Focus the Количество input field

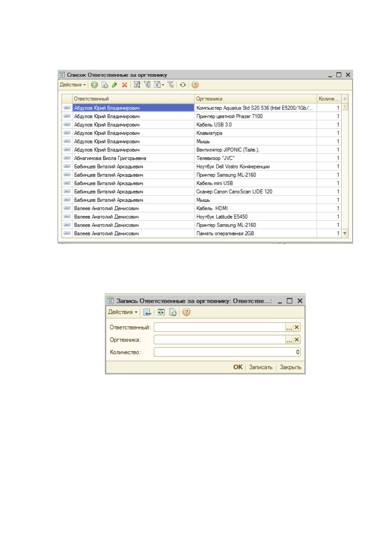(227, 352)
